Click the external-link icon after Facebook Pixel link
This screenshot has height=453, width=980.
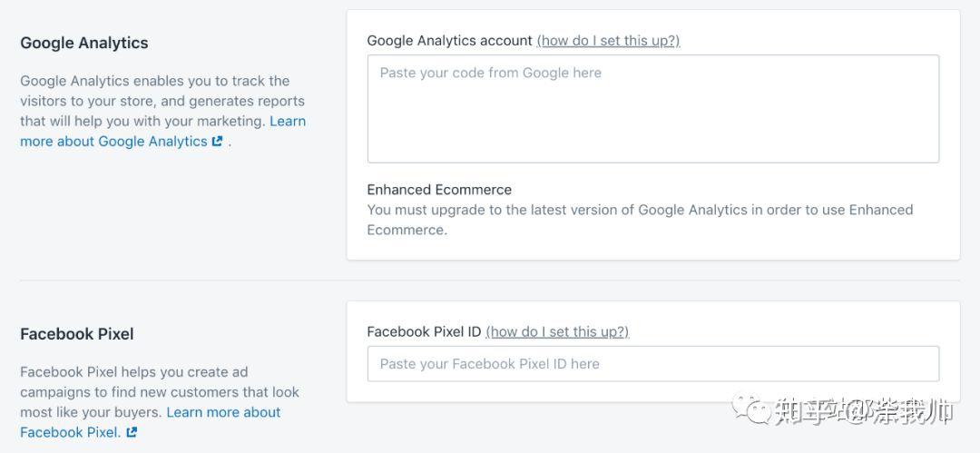point(132,432)
